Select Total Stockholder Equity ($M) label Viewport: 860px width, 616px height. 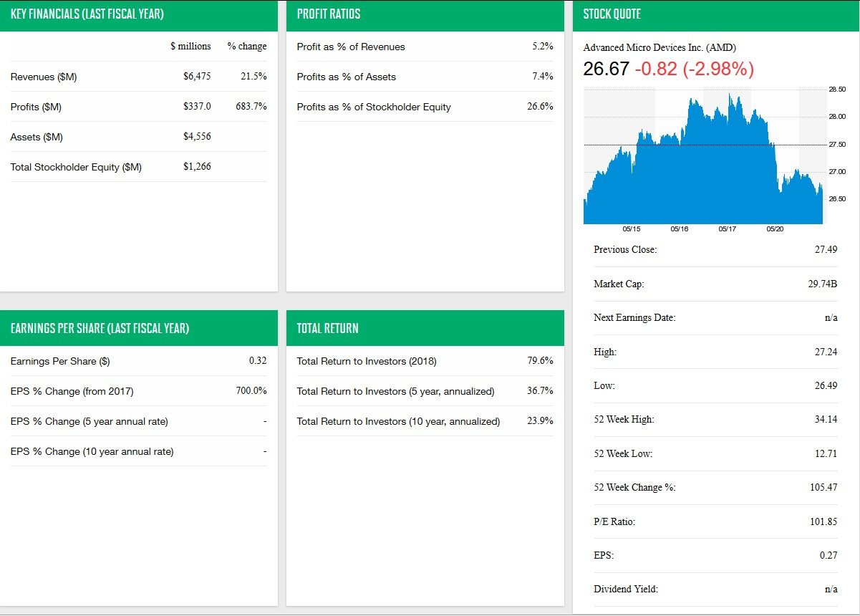tap(76, 168)
